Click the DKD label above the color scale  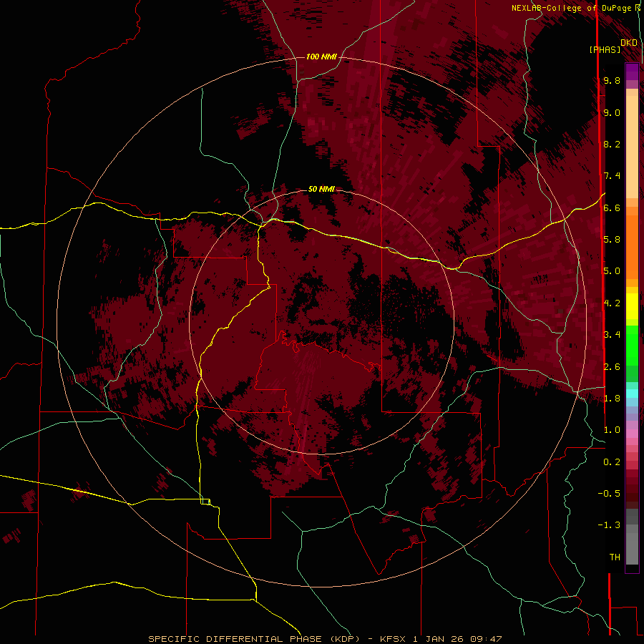pos(629,43)
